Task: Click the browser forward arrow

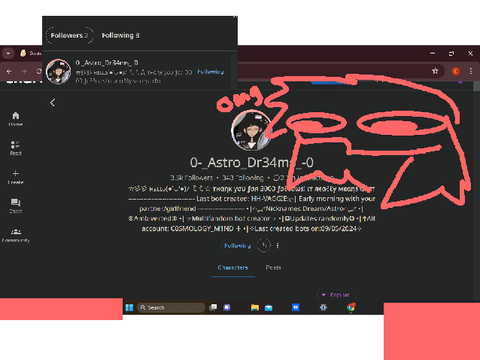Action: [24, 71]
